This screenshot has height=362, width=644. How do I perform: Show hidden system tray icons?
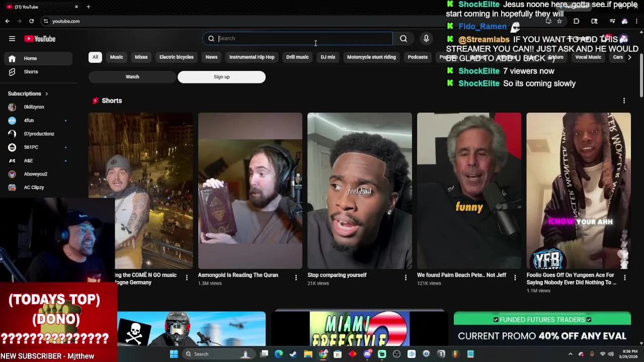[x=570, y=354]
